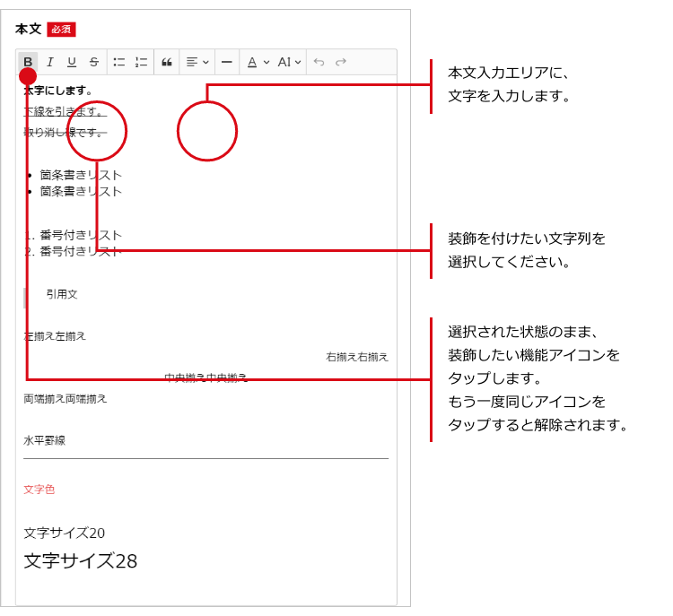Insert a horizontal rule line
The width and height of the screenshot is (673, 616).
pyautogui.click(x=227, y=62)
